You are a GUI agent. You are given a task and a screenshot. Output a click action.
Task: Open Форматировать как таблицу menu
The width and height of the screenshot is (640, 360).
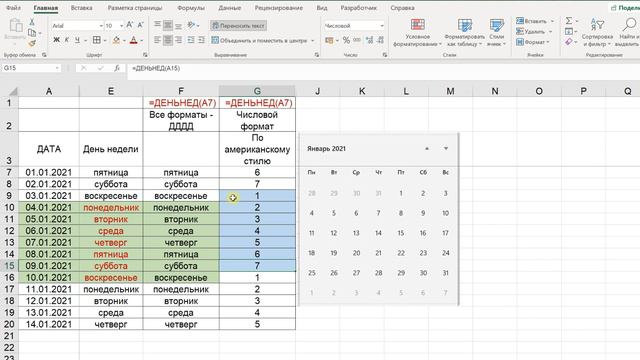(464, 33)
